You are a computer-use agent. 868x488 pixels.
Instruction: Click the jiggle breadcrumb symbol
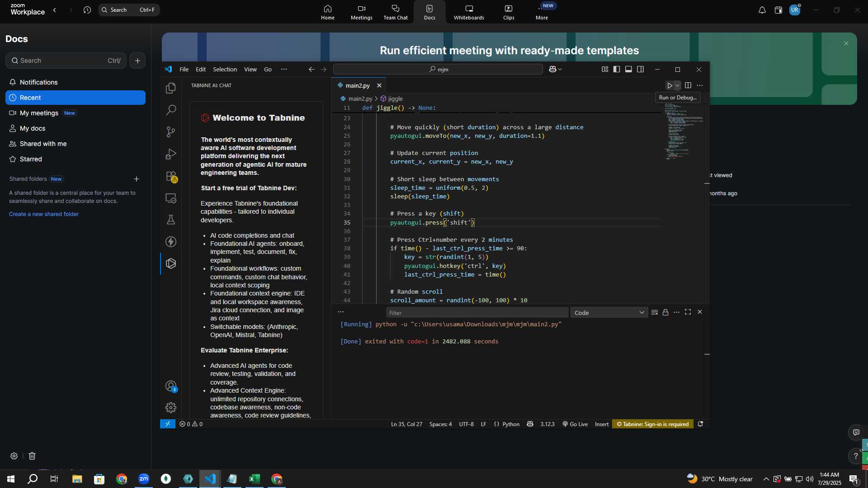[x=395, y=99]
